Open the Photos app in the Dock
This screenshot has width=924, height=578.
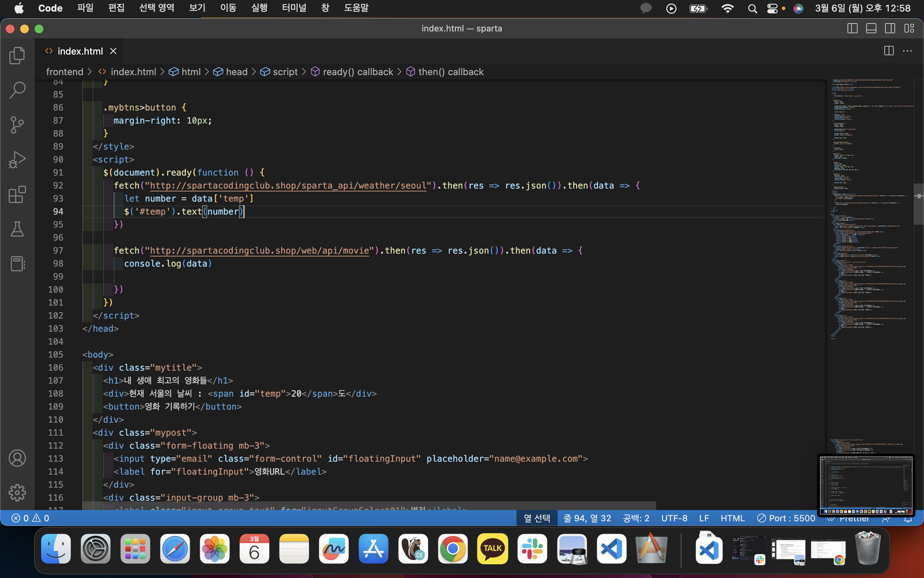(215, 549)
